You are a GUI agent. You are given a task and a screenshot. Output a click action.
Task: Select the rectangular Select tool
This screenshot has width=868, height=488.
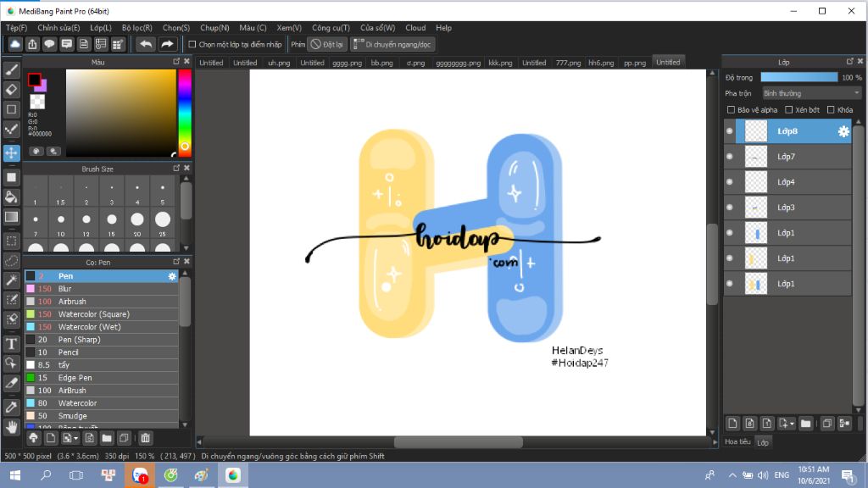click(11, 241)
